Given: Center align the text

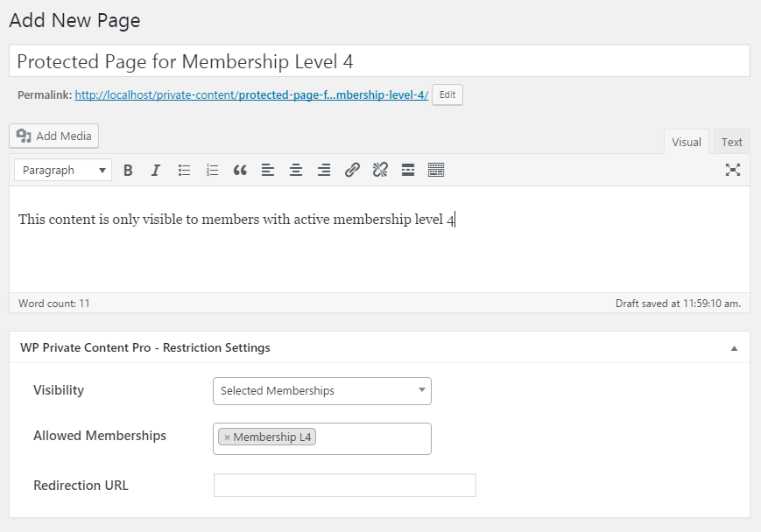Looking at the screenshot, I should [x=296, y=171].
